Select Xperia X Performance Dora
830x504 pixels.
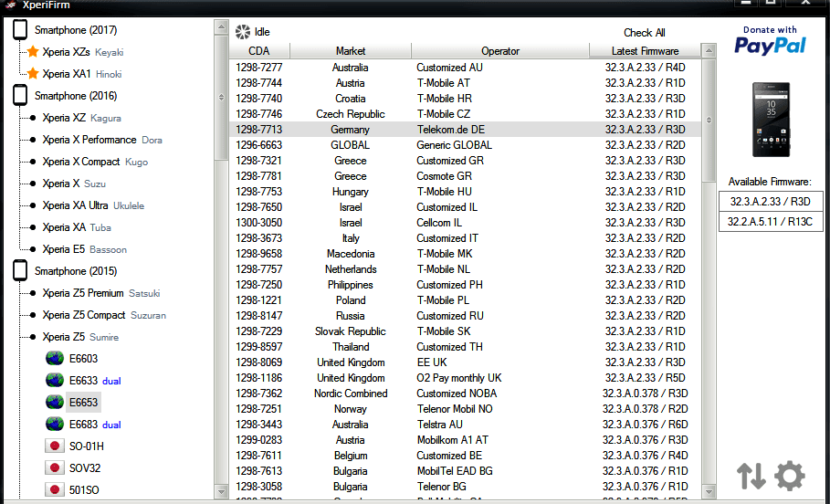click(x=102, y=140)
